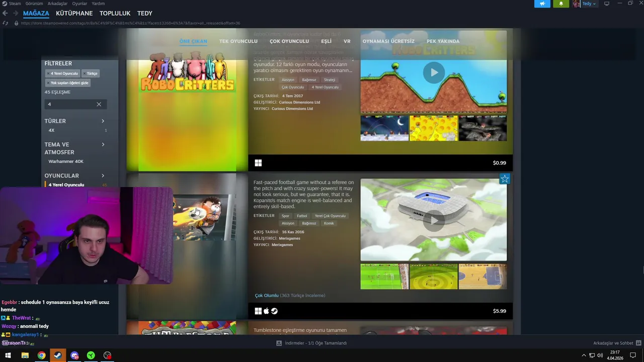Select the ÖNE ÇIKAN tab

tap(193, 41)
